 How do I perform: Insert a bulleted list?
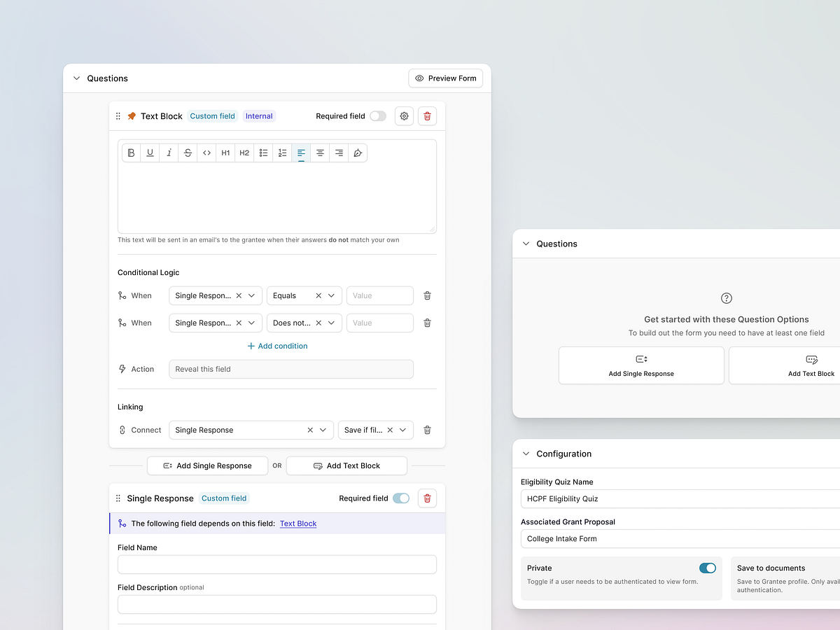tap(263, 153)
